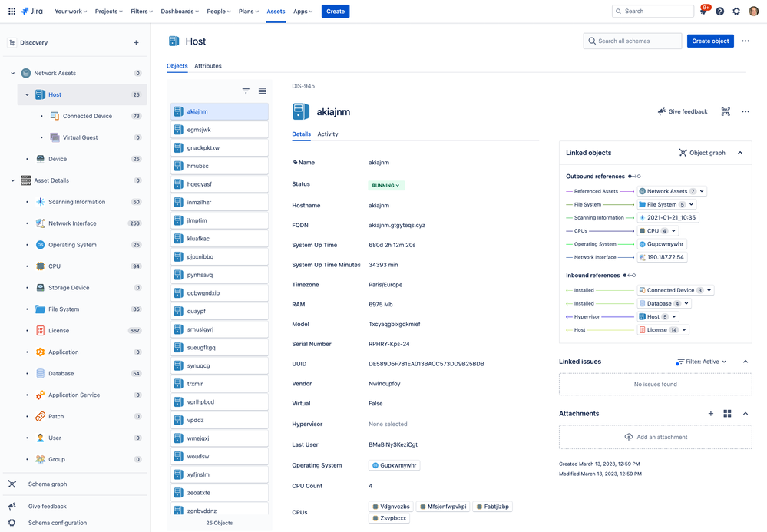Open Gupxwmywhr operating system link

[x=395, y=465]
